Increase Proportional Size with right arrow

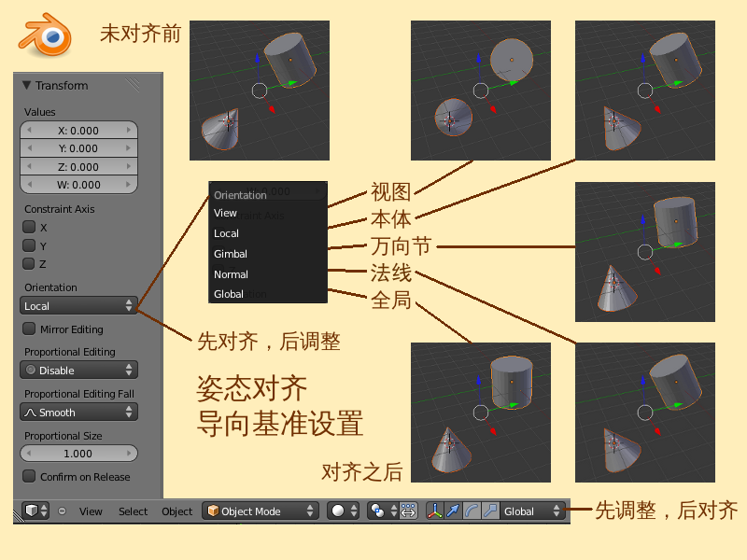128,454
